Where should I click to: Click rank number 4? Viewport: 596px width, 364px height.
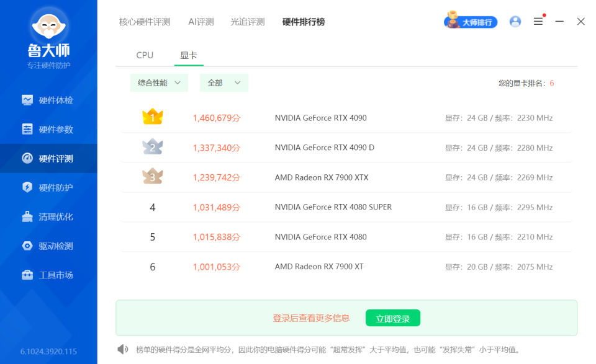pos(153,207)
